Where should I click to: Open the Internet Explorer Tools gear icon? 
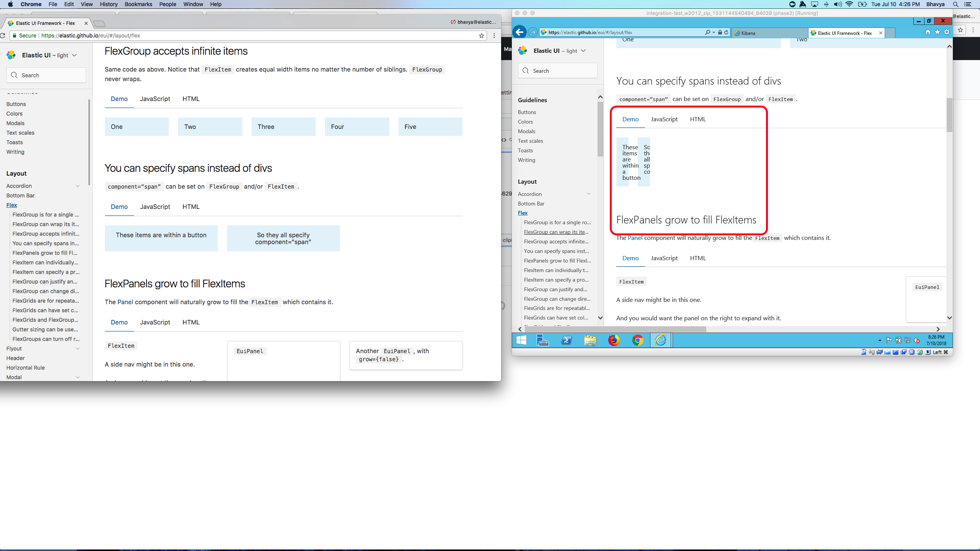[947, 32]
